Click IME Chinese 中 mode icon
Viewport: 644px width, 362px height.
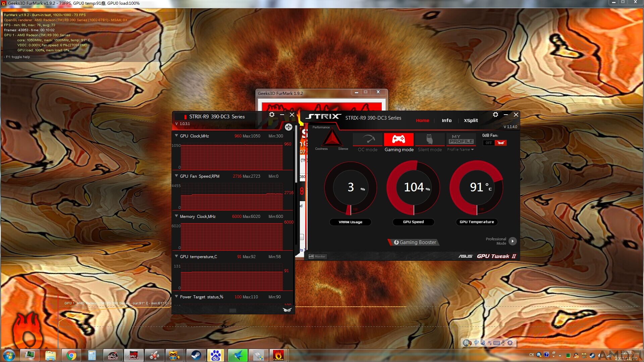pyautogui.click(x=476, y=343)
